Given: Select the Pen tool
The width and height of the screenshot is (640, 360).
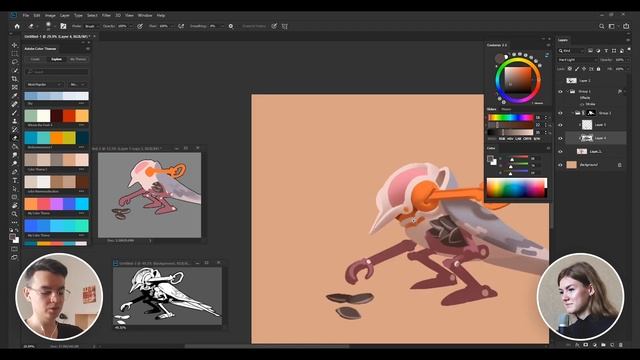Looking at the screenshot, I should tap(15, 172).
